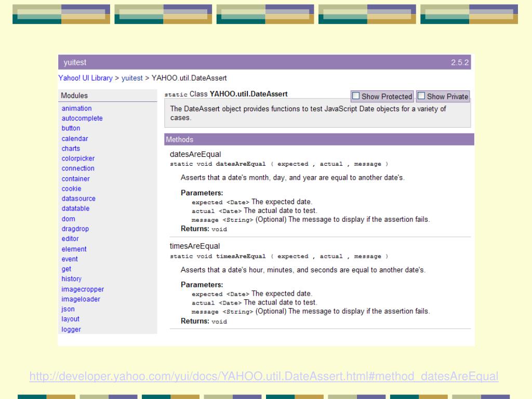Open the yuitest breadcrumb link
Image resolution: width=532 pixels, height=399 pixels.
(x=132, y=78)
